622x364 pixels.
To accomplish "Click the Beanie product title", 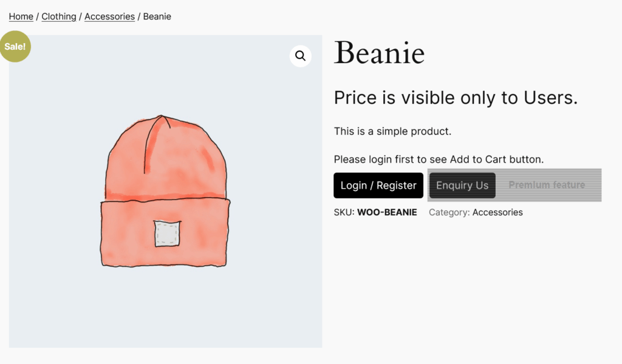I will (379, 53).
